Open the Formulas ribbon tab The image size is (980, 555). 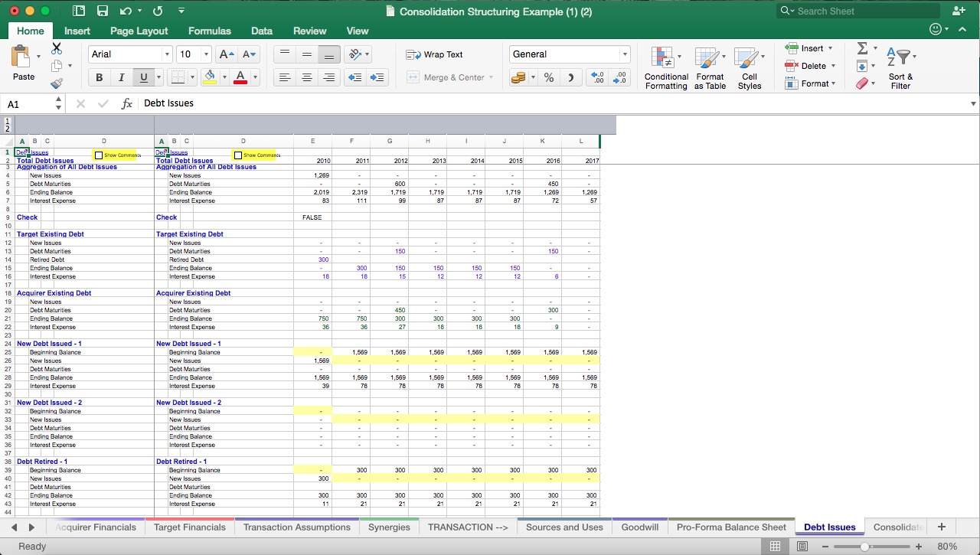(209, 31)
